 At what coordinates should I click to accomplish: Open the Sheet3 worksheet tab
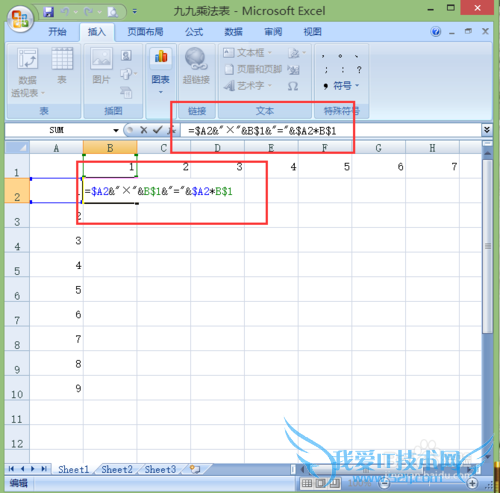pyautogui.click(x=160, y=469)
